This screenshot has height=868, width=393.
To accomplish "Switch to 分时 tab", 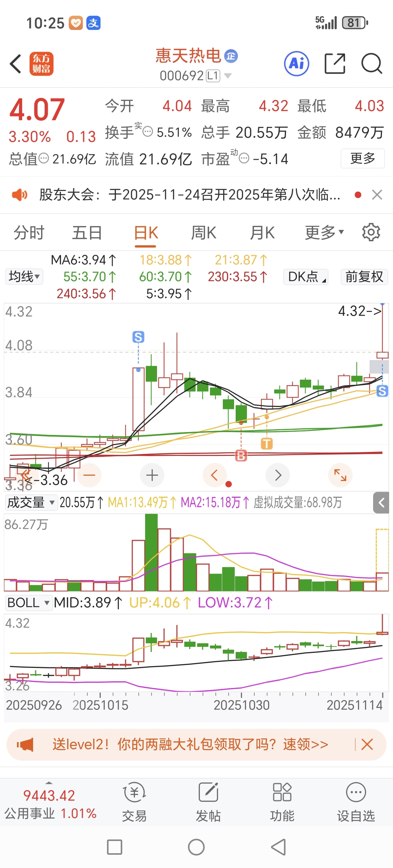I will [x=29, y=232].
